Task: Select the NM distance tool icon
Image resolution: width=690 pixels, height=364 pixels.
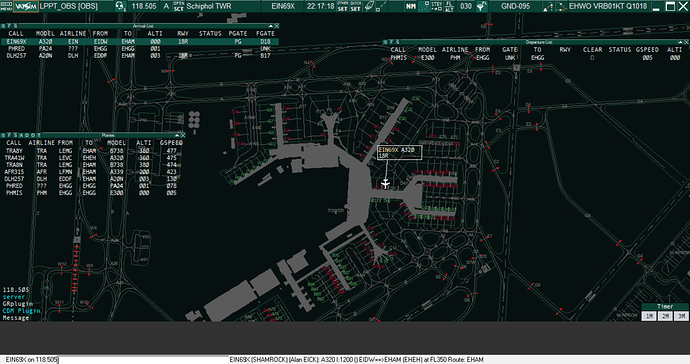Action: point(411,6)
